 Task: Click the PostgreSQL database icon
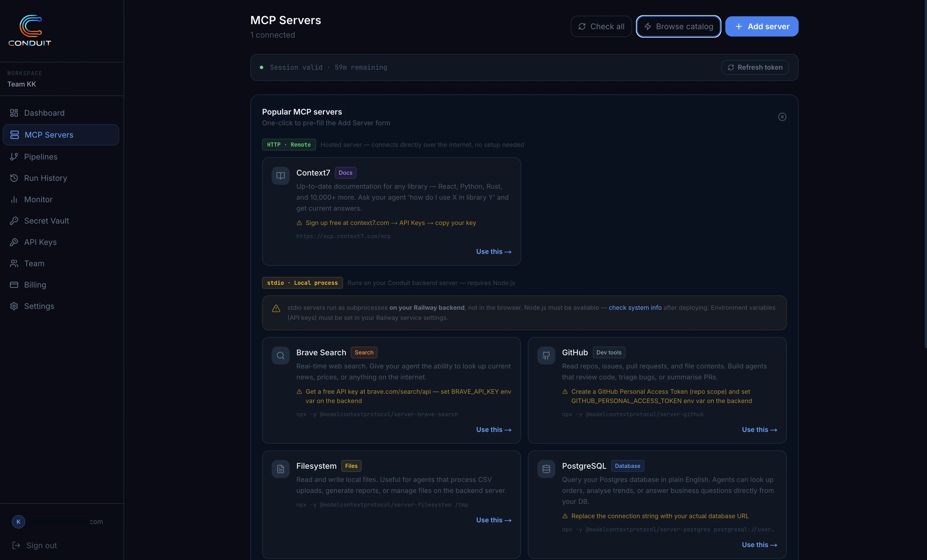coord(546,469)
